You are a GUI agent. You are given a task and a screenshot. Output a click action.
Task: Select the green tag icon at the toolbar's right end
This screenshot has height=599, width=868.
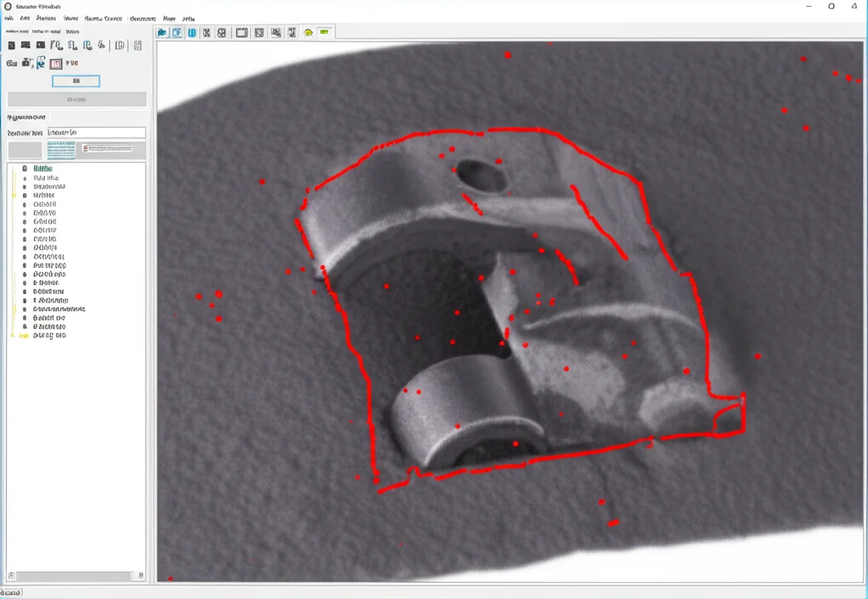point(325,32)
